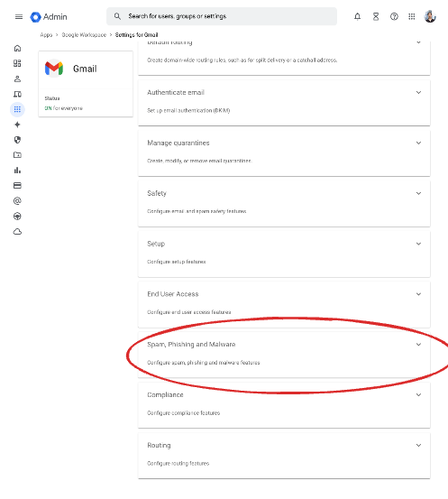Open the Gmail status ON for everyone
Image resolution: width=448 pixels, height=499 pixels.
pos(64,108)
